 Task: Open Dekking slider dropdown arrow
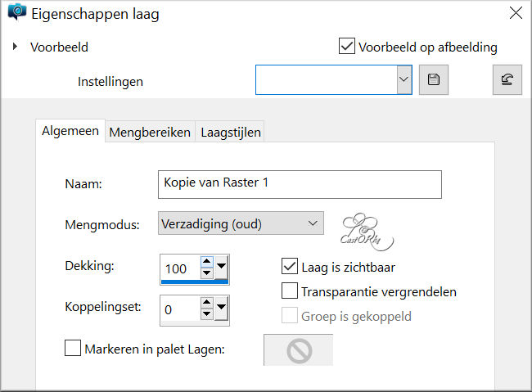pos(221,267)
